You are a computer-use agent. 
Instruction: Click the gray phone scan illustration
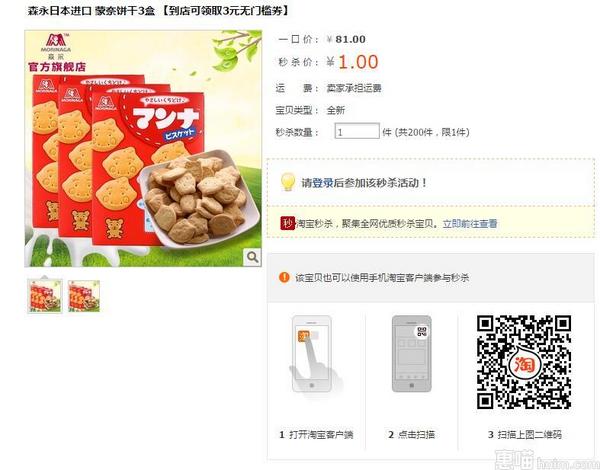[x=412, y=354]
